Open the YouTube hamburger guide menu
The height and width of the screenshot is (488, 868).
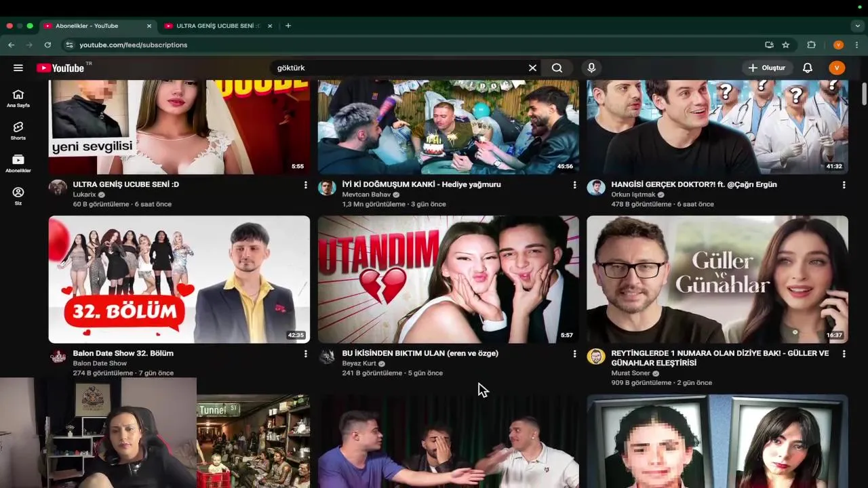tap(18, 68)
